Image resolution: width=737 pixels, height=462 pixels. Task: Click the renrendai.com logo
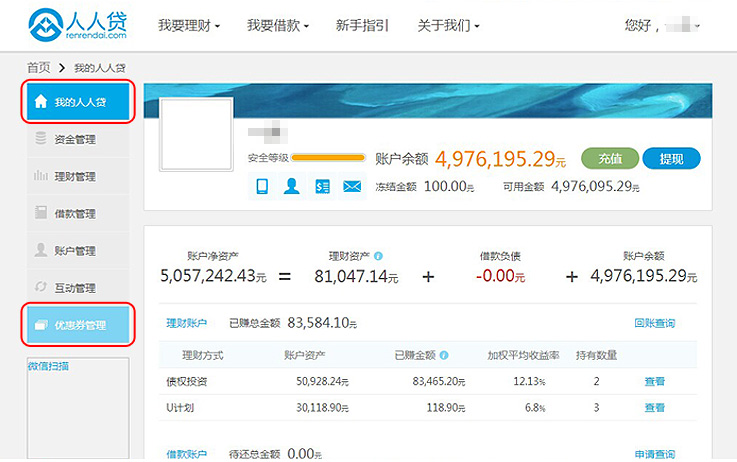78,25
